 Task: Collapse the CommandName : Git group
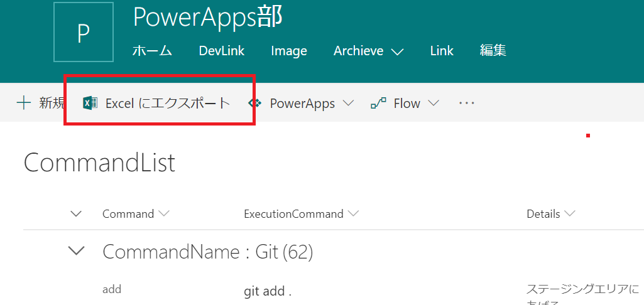(77, 251)
